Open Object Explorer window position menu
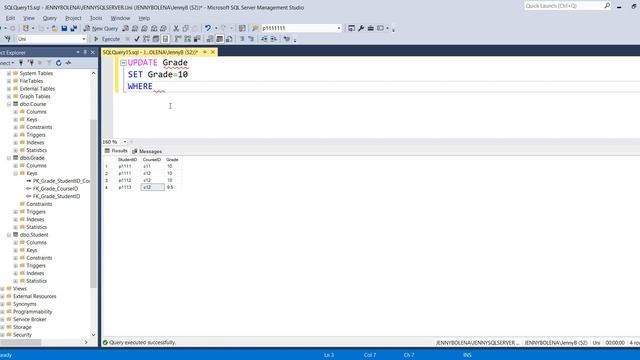The image size is (640, 360). [78, 52]
